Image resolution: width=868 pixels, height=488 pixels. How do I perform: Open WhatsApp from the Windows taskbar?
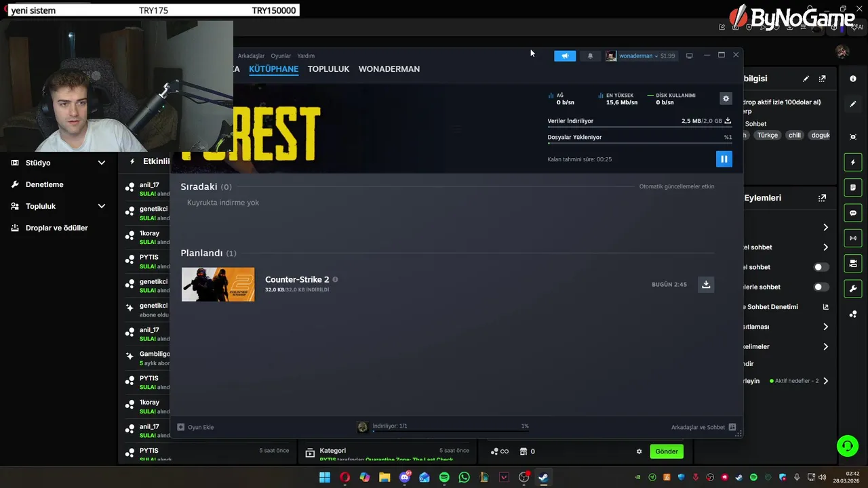tap(464, 477)
